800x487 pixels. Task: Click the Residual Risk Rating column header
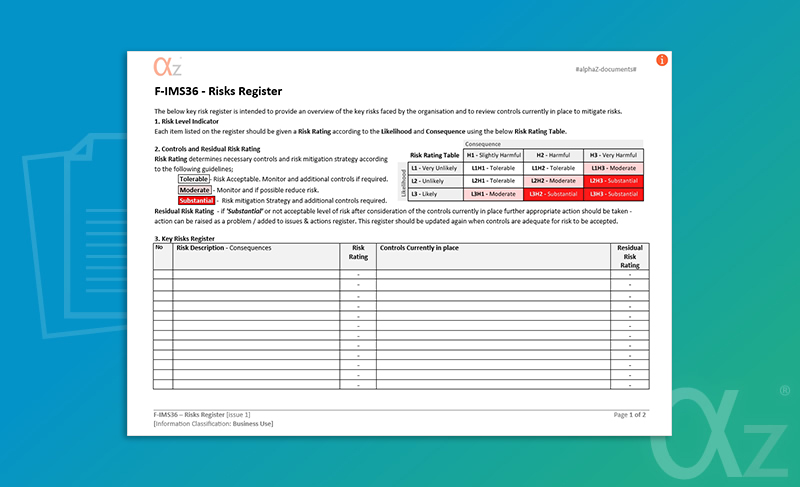[629, 256]
